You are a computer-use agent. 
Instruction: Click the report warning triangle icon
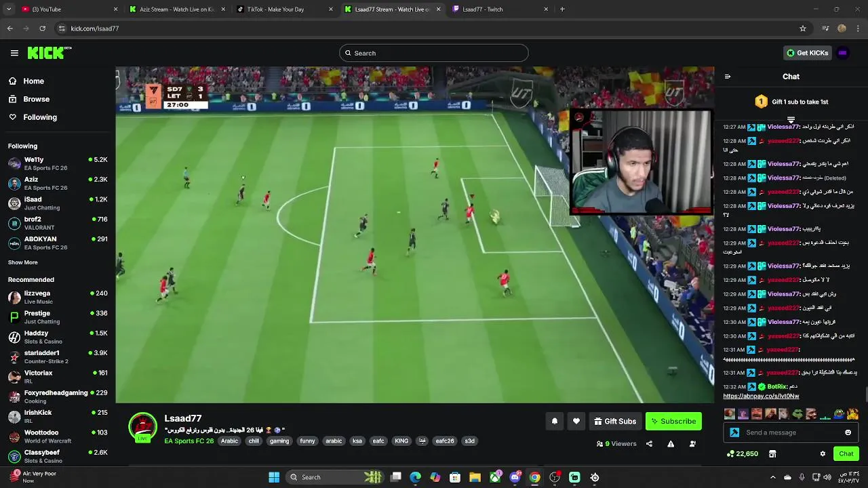pyautogui.click(x=671, y=444)
